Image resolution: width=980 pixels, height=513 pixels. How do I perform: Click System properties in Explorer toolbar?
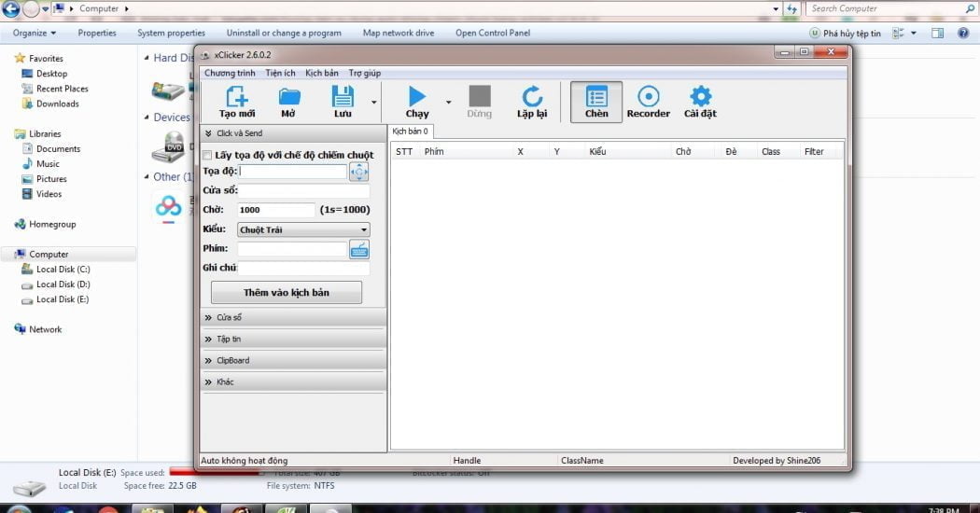coord(171,34)
